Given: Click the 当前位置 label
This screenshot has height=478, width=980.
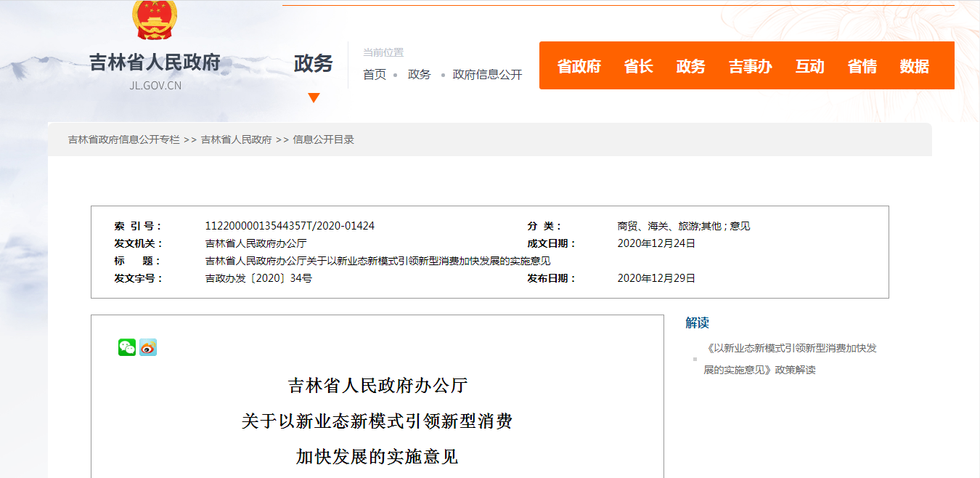Looking at the screenshot, I should point(383,52).
